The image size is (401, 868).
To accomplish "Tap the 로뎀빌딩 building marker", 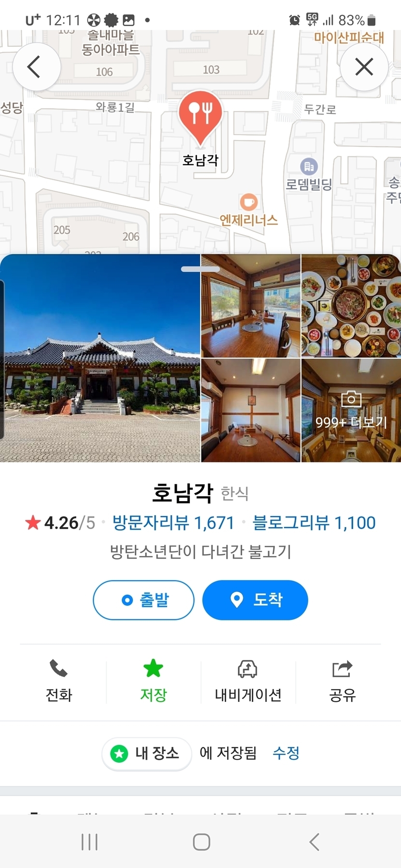I will pyautogui.click(x=309, y=167).
